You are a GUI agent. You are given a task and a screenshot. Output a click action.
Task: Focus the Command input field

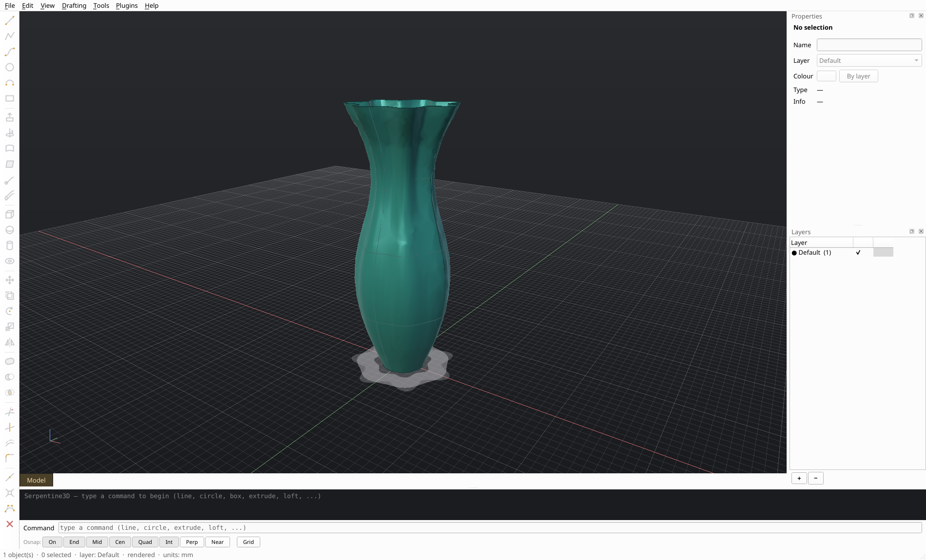490,528
